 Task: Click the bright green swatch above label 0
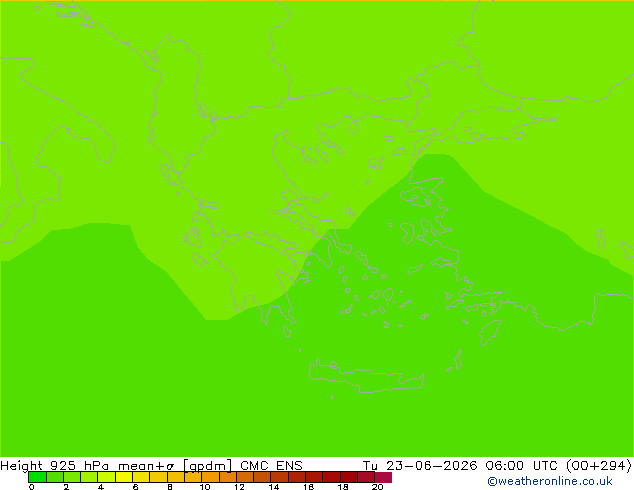[x=37, y=477]
